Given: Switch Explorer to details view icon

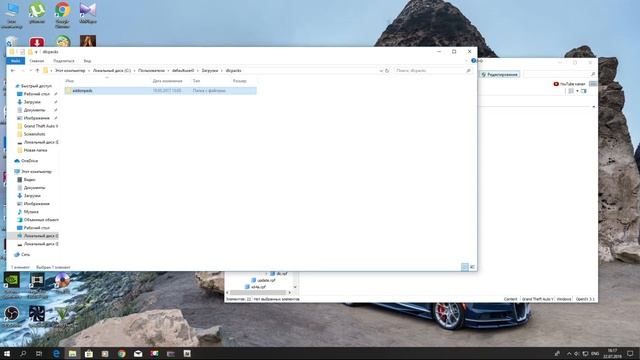Looking at the screenshot, I should pos(464,267).
